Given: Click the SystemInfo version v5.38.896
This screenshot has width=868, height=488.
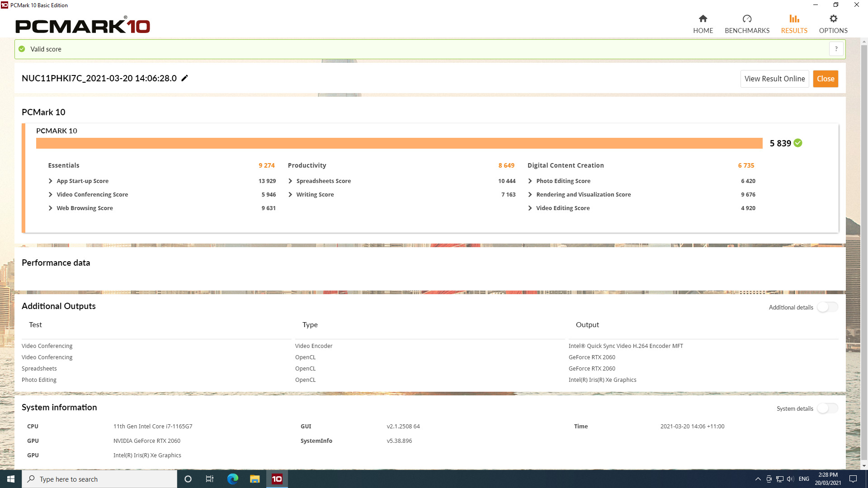Looking at the screenshot, I should click(399, 441).
